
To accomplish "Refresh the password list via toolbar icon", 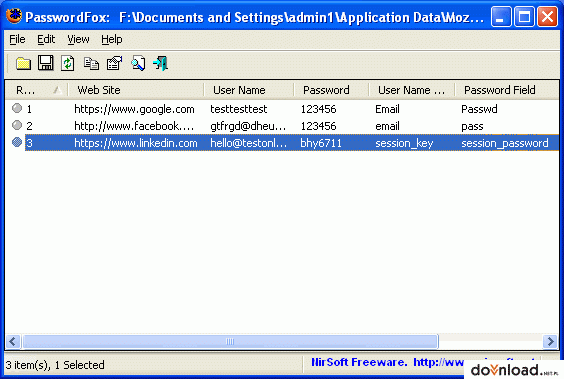I will point(68,64).
